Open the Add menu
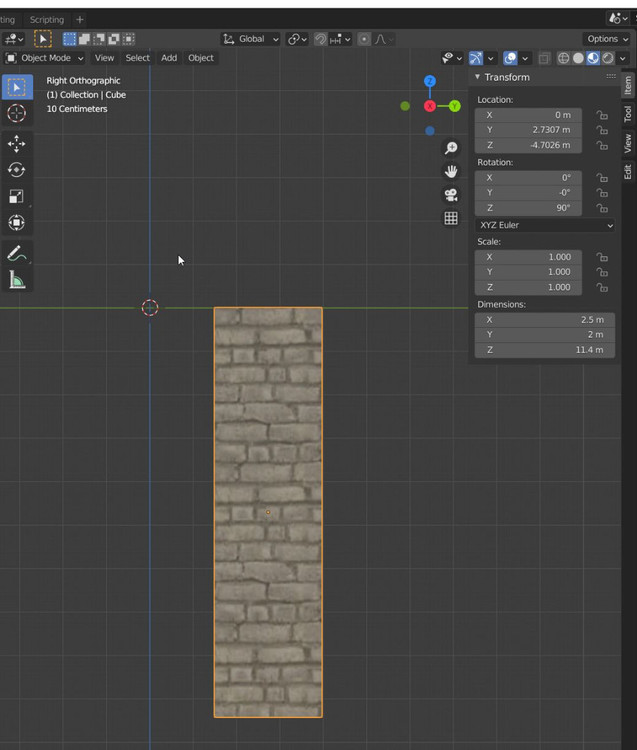The image size is (637, 750). [169, 58]
